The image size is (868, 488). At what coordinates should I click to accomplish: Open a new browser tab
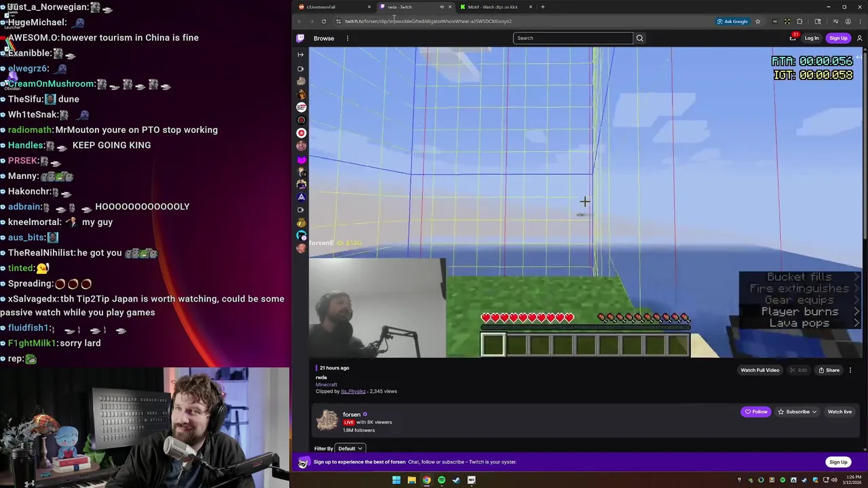pyautogui.click(x=542, y=7)
